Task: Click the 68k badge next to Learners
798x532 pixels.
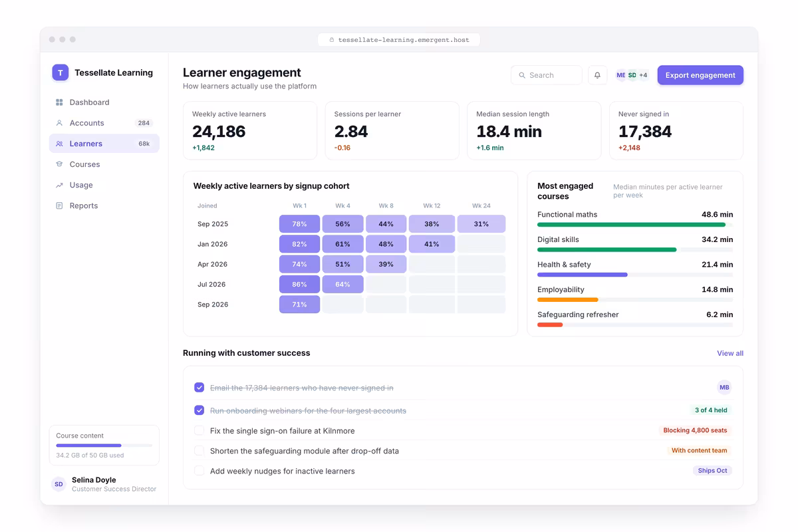Action: (144, 144)
